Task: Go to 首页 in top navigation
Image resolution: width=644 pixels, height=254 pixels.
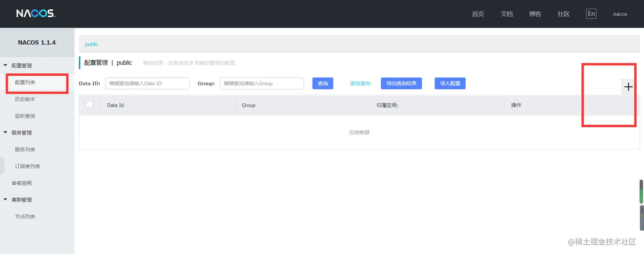Action: point(478,14)
